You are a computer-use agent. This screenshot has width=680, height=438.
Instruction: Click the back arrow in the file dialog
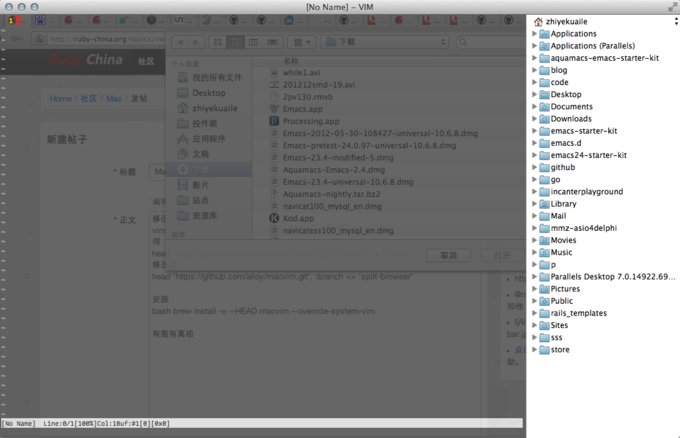pos(180,42)
